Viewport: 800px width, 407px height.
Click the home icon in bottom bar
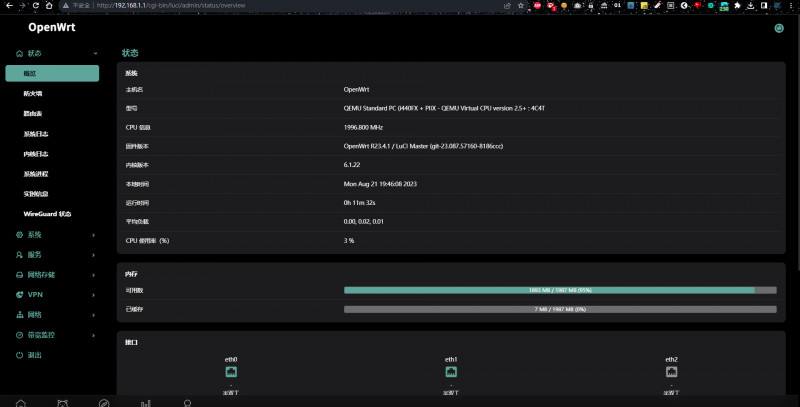[x=20, y=402]
